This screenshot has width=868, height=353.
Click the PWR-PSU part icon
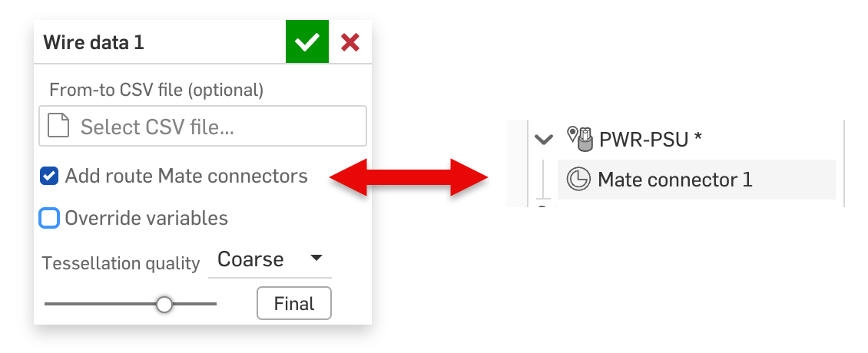coord(581,138)
